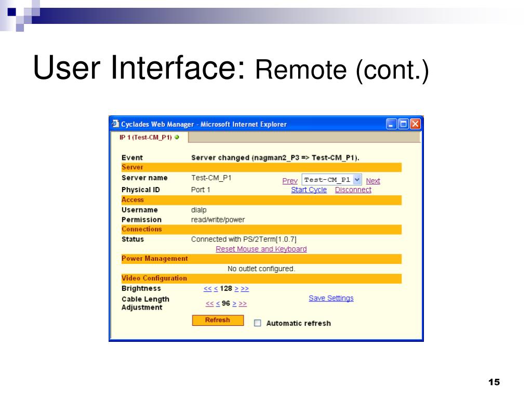The image size is (532, 399).
Task: Increase Cable Length Adjustment by single step (>)
Action: tap(234, 303)
